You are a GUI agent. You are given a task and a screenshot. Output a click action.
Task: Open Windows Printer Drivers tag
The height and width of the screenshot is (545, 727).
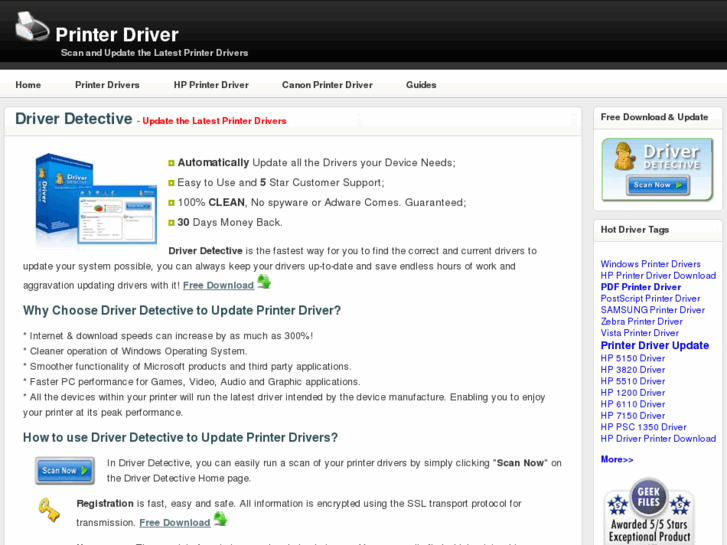click(650, 264)
